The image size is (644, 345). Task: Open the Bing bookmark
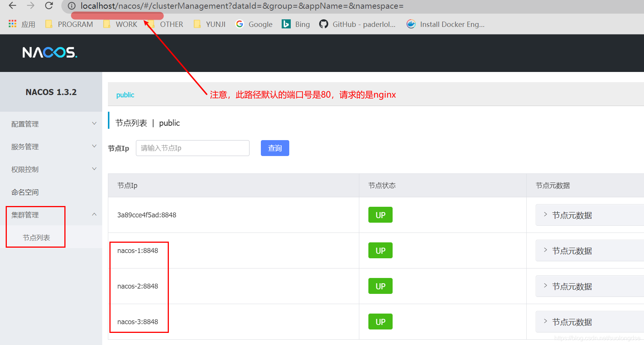tap(296, 24)
